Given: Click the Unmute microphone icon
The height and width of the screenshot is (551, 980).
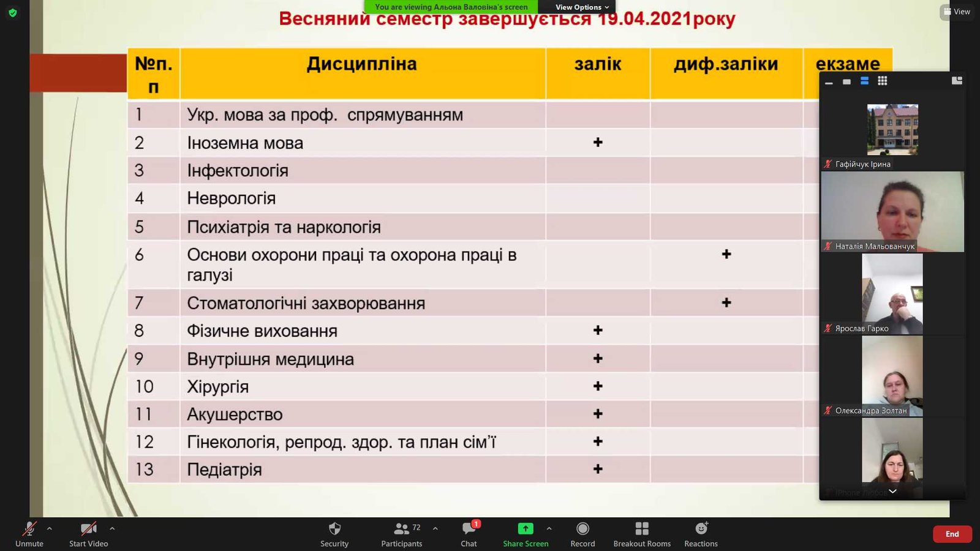Looking at the screenshot, I should pos(29,529).
